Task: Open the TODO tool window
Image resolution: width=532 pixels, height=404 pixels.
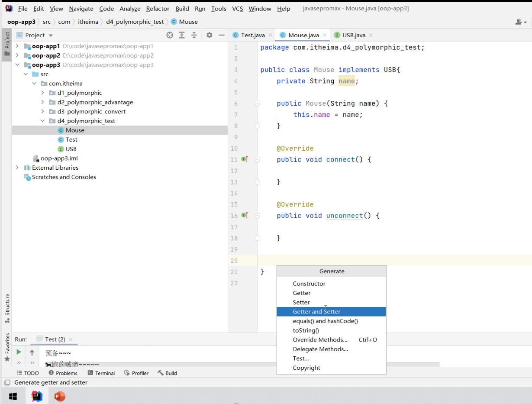Action: (28, 373)
